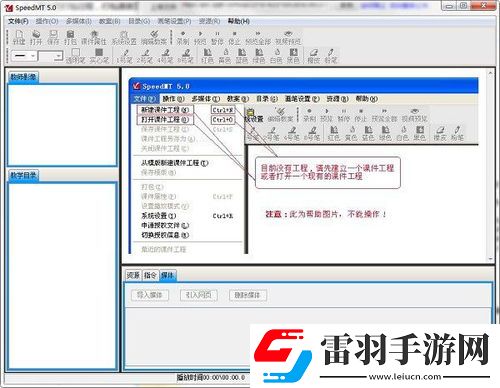Click the 播放时间 status bar readout
This screenshot has width=500, height=388.
point(211,377)
